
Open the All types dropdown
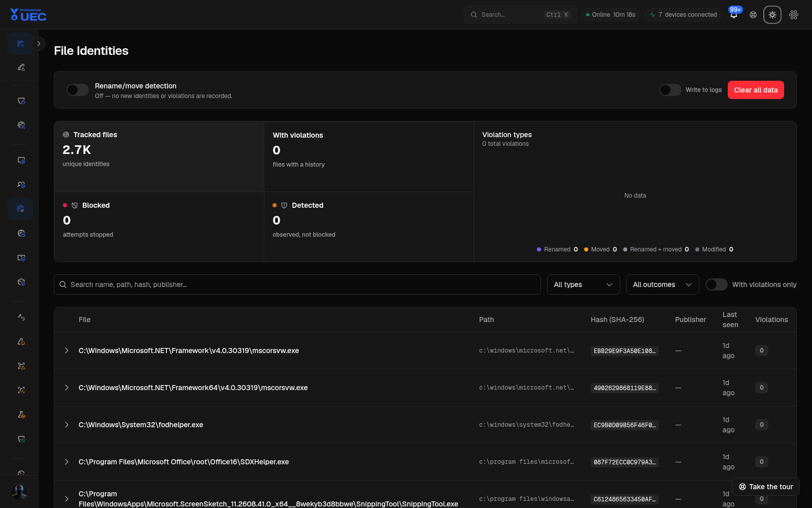(x=584, y=284)
